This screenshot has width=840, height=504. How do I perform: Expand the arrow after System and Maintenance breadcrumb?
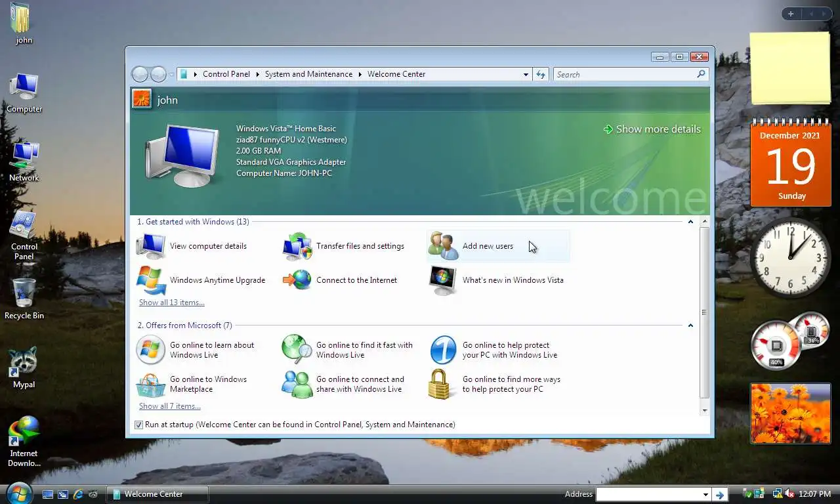(x=360, y=74)
